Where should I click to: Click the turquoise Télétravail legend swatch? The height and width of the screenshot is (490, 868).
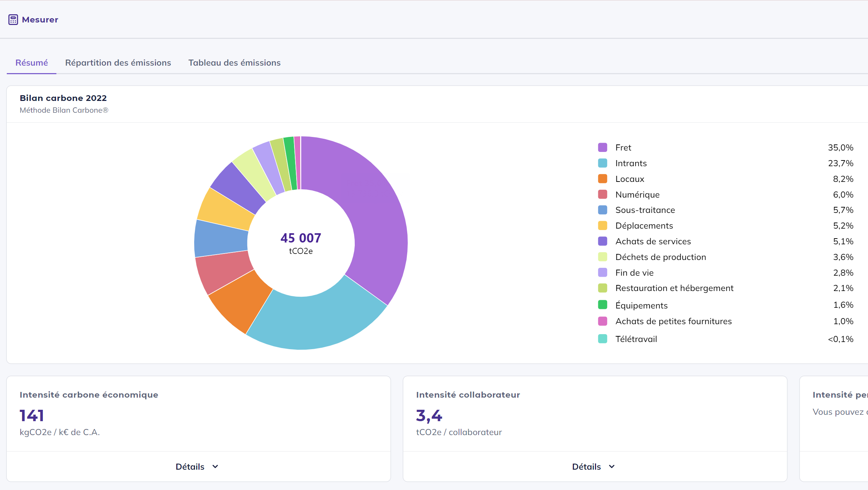tap(602, 339)
